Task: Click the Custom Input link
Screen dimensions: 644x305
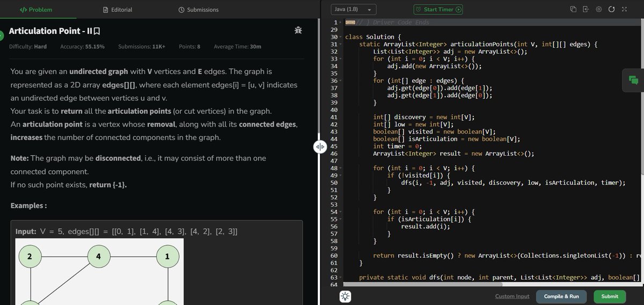Action: (512, 296)
